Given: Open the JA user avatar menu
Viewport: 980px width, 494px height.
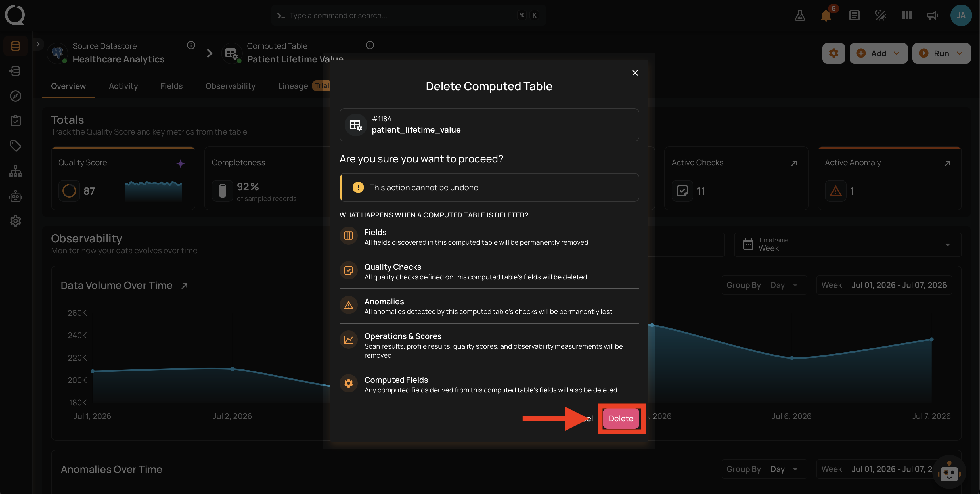Looking at the screenshot, I should tap(961, 15).
